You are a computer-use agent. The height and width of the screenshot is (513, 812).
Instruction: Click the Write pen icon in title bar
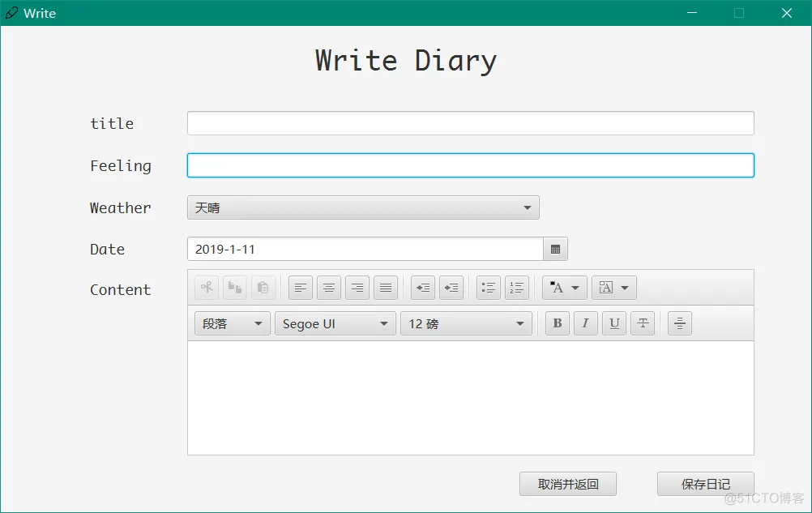point(11,13)
